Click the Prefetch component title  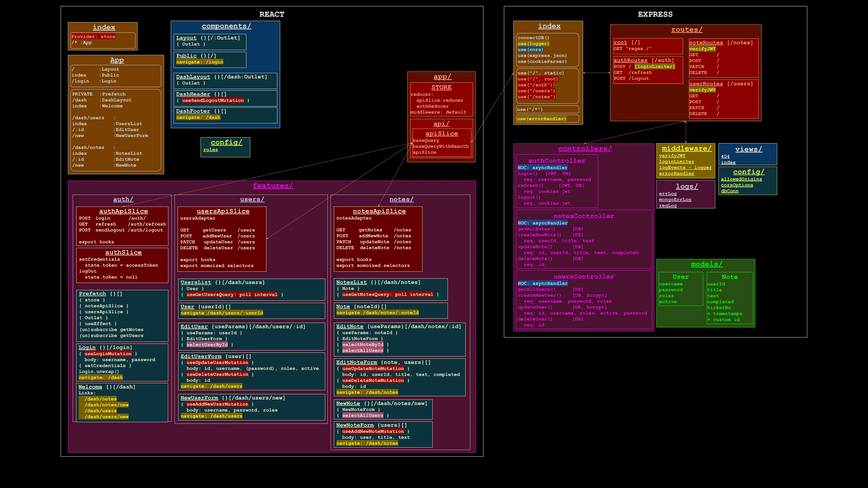click(92, 294)
